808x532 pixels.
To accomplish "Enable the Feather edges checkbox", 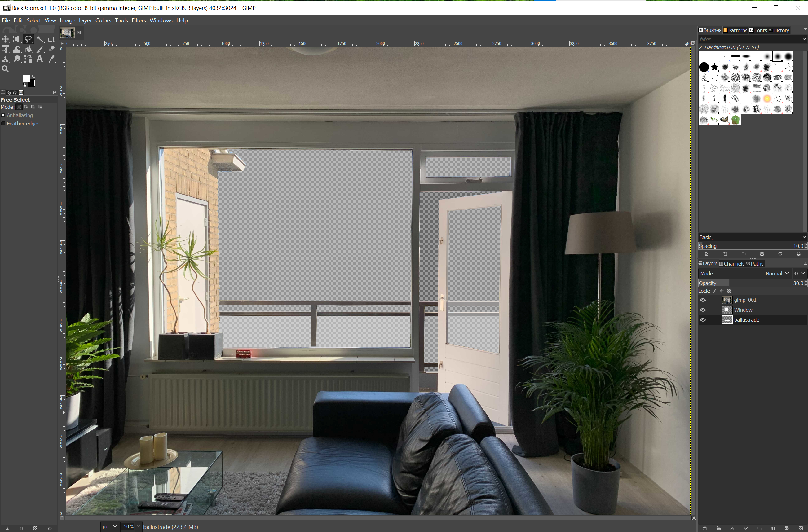I will pos(3,124).
